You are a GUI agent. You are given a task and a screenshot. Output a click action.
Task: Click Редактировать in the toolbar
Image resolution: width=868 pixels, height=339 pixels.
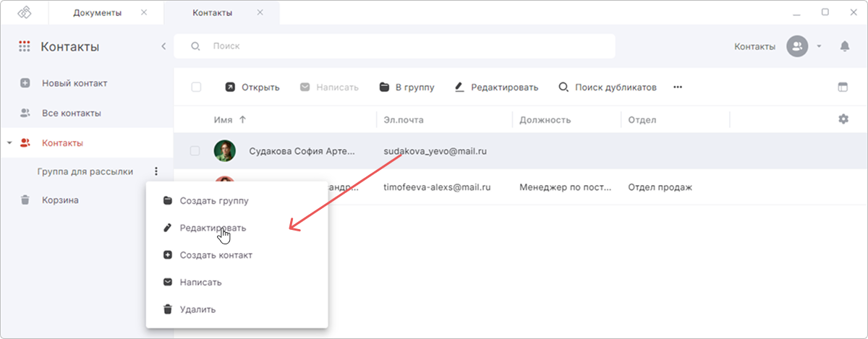click(496, 87)
